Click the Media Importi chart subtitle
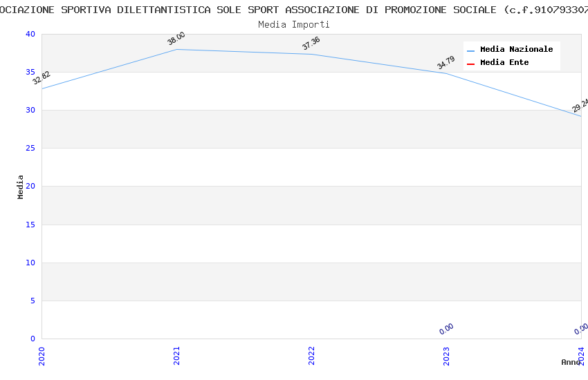588x380 pixels. pyautogui.click(x=294, y=25)
